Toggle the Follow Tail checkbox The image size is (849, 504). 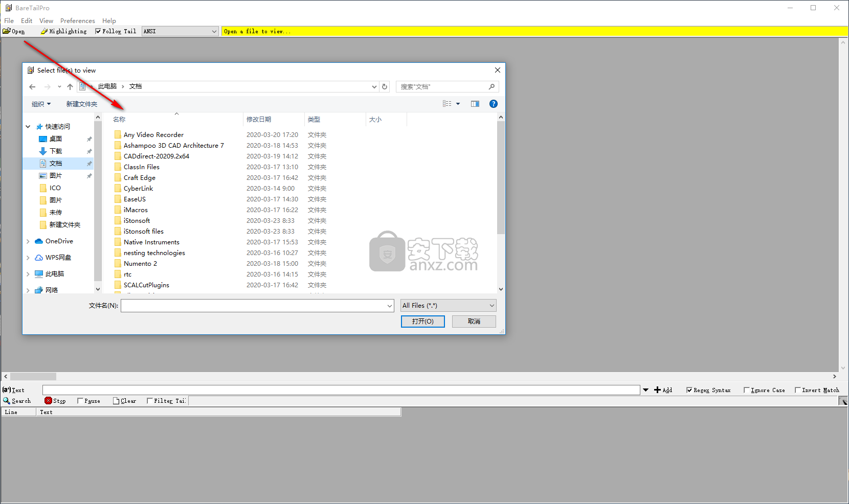click(98, 31)
